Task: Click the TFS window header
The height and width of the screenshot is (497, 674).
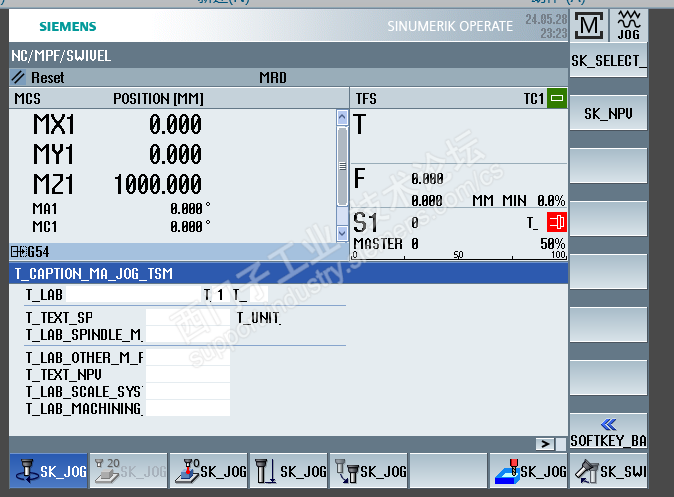Action: tap(366, 98)
